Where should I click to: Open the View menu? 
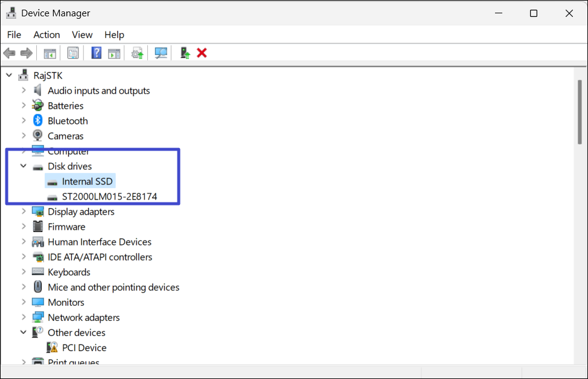click(82, 34)
